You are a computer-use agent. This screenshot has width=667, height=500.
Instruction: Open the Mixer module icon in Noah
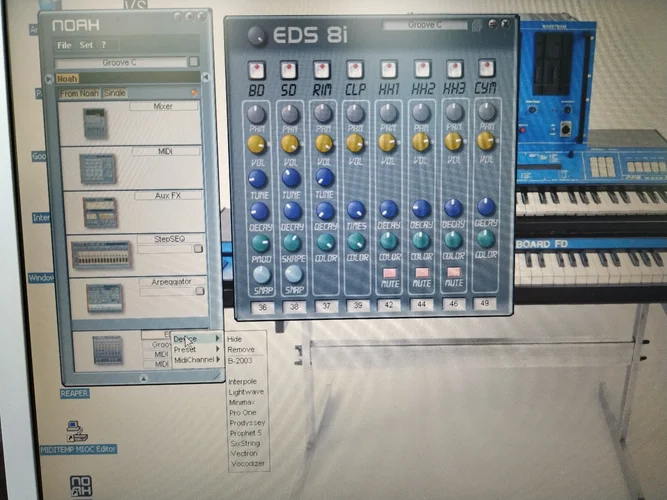[94, 123]
